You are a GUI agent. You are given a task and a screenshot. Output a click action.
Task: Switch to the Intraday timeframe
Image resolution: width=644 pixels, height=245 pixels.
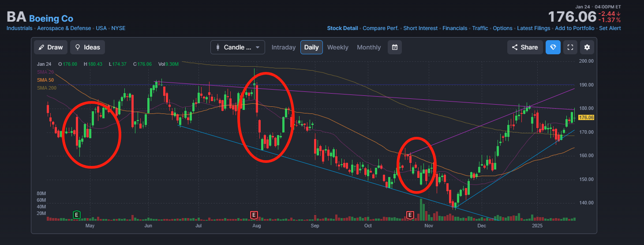(284, 47)
